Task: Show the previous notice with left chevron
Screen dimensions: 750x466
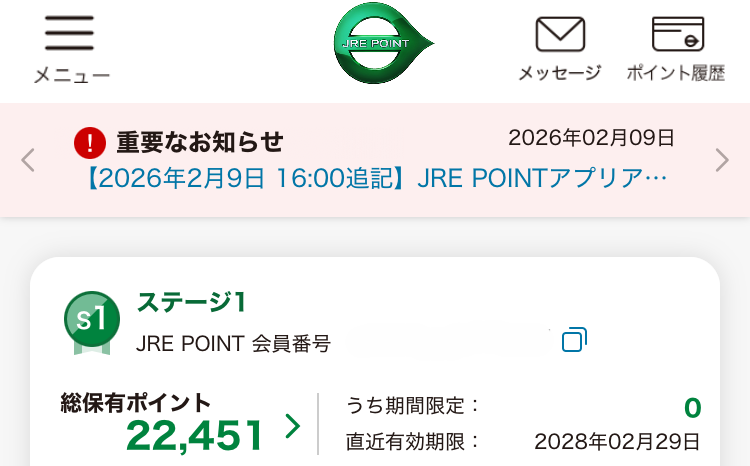Action: click(28, 160)
